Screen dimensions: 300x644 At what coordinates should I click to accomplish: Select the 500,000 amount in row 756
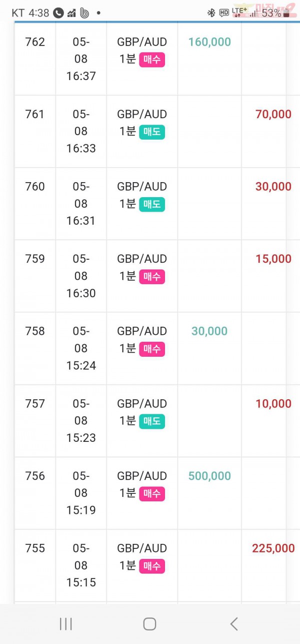(x=209, y=476)
